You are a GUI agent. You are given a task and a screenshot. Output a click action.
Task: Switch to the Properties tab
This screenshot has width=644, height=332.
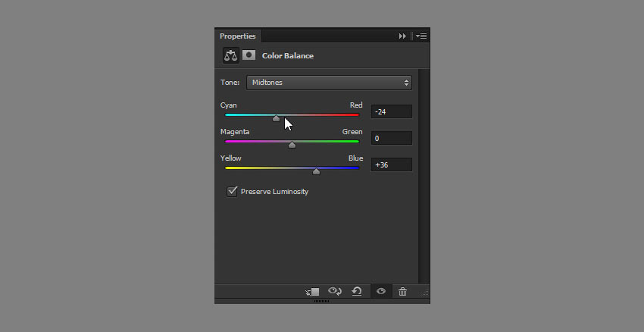(x=238, y=36)
